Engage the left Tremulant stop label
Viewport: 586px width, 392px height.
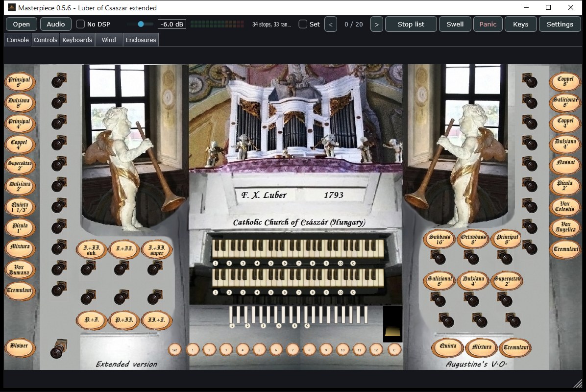(20, 291)
